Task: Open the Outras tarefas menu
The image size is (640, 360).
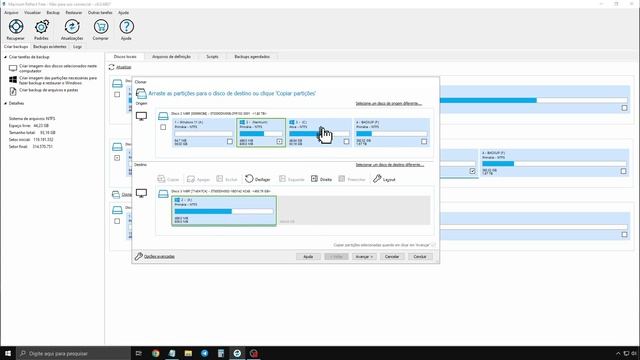Action: (x=100, y=13)
